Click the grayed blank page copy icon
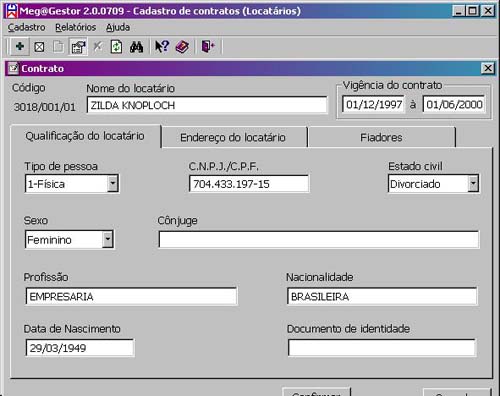500x396 pixels. click(x=58, y=47)
